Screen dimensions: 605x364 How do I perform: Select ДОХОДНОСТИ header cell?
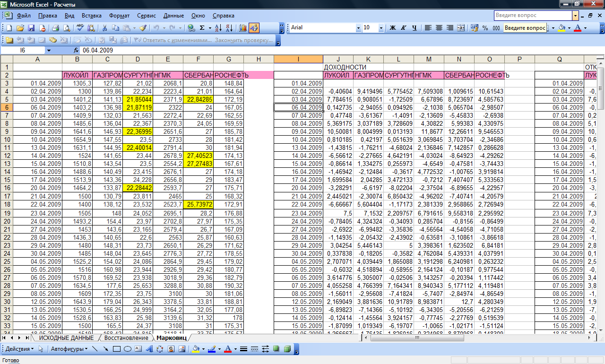[x=338, y=67]
